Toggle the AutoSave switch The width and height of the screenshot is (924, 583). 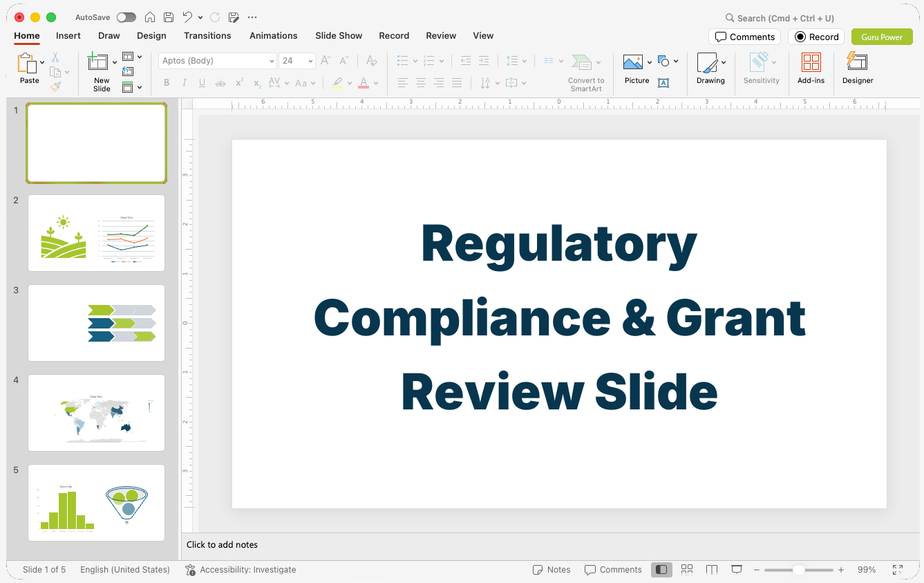click(x=126, y=17)
